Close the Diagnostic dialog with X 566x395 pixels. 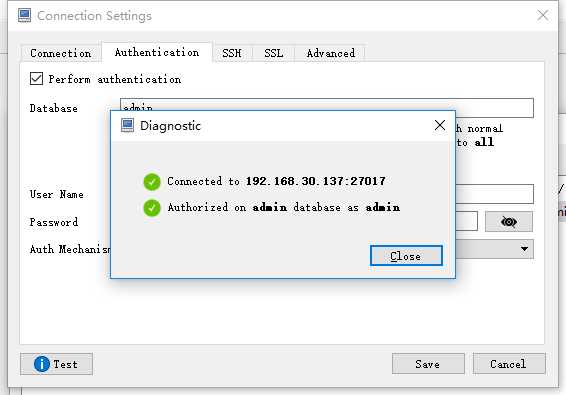coord(440,125)
